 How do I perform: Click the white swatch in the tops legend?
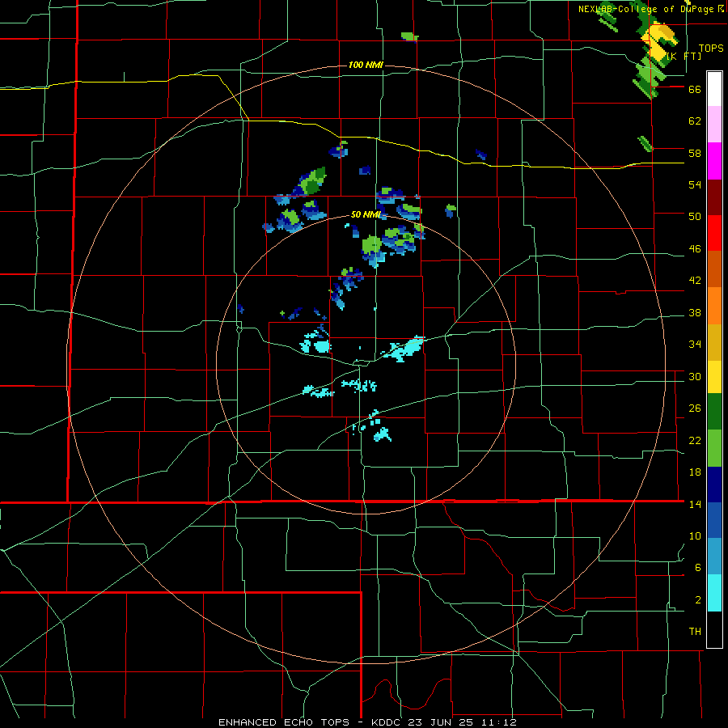click(714, 89)
